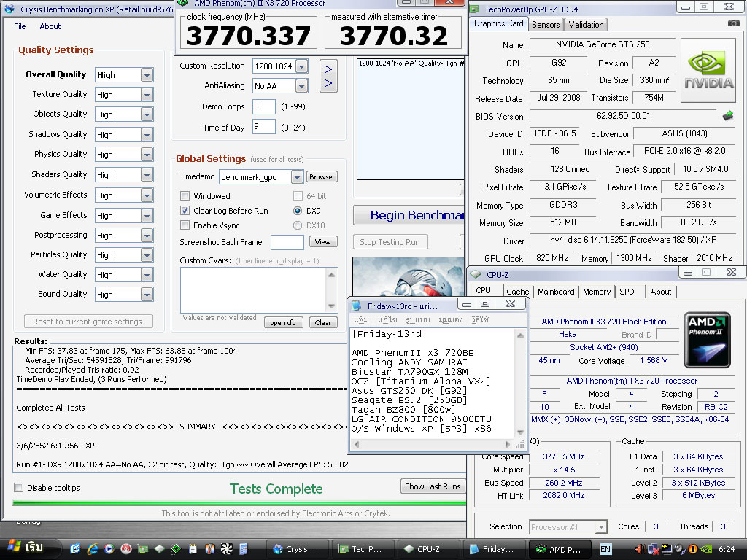Click the Browse button for timedemo
747x560 pixels.
pyautogui.click(x=320, y=176)
